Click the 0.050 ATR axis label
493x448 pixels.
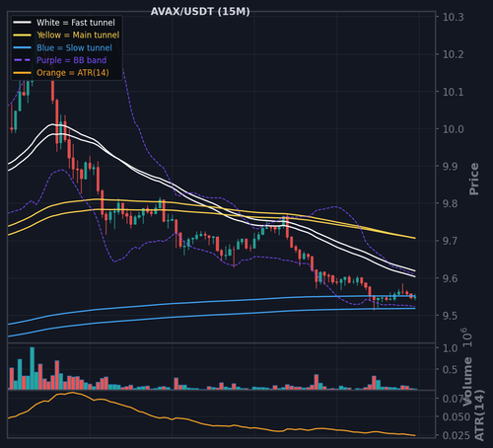[456, 416]
